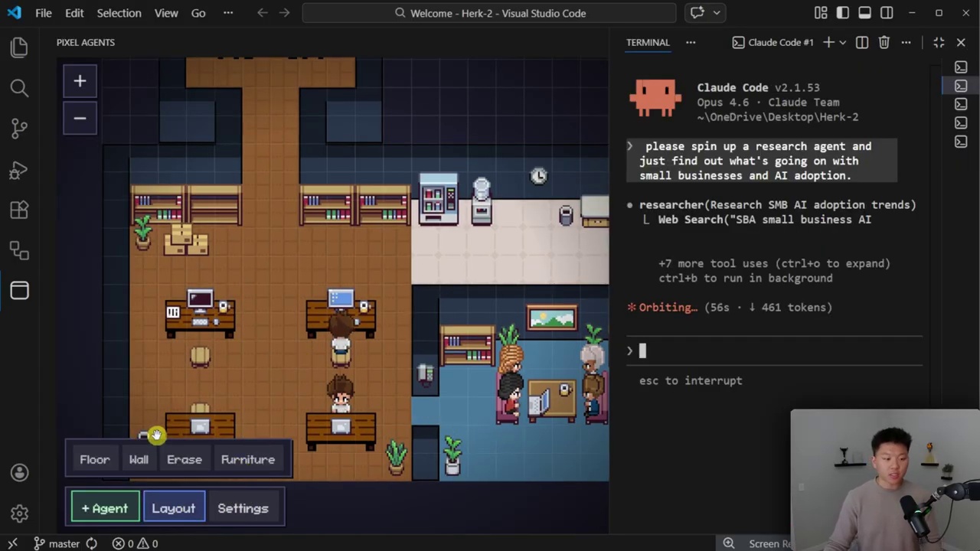The height and width of the screenshot is (551, 980).
Task: Open the Accounts menu icon
Action: point(19,473)
